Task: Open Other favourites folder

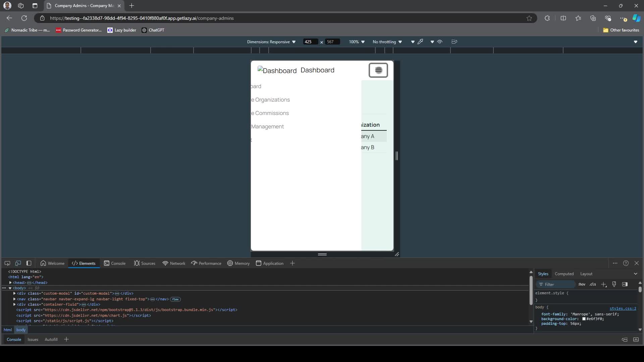Action: click(x=621, y=30)
